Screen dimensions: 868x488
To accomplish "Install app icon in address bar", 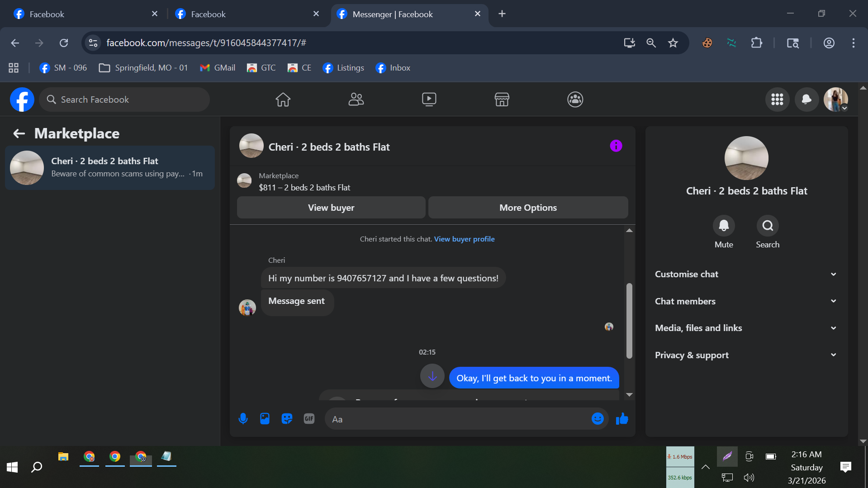I will click(x=629, y=43).
